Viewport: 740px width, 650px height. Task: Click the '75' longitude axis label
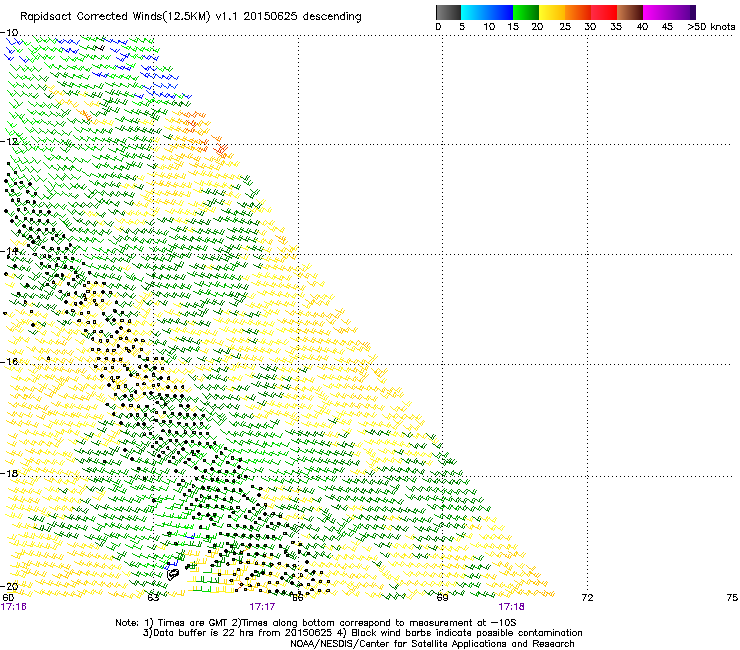tap(732, 598)
